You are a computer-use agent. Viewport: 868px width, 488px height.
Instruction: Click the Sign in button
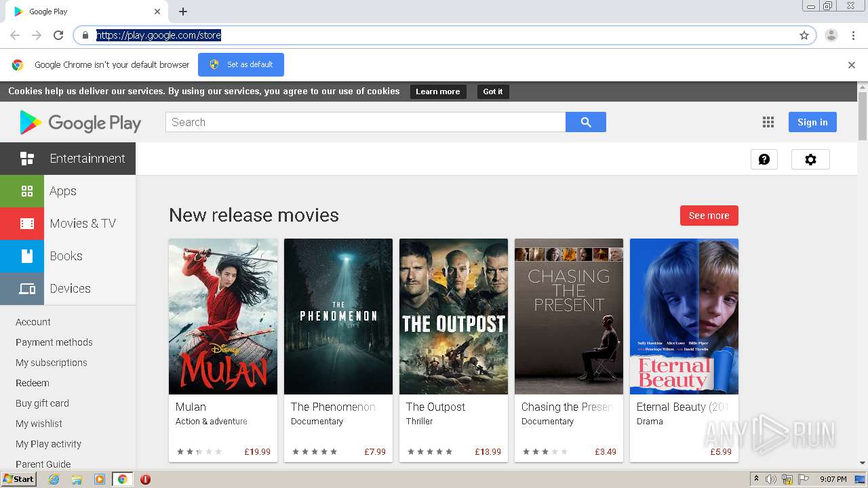click(x=812, y=122)
